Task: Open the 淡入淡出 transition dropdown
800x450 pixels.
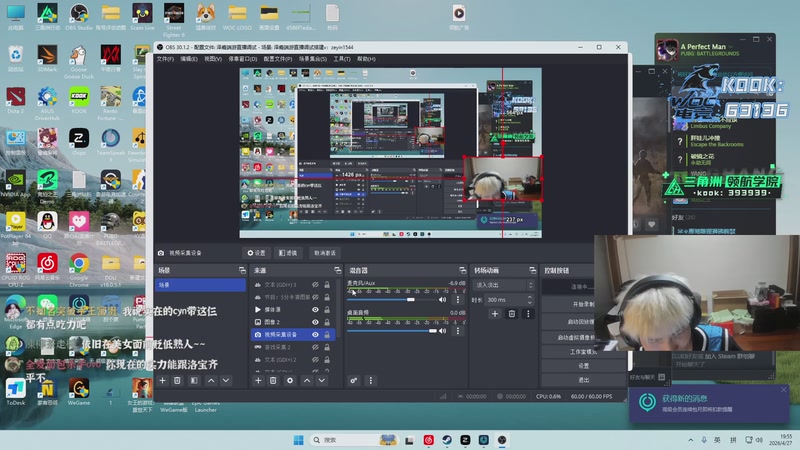Action: point(504,285)
